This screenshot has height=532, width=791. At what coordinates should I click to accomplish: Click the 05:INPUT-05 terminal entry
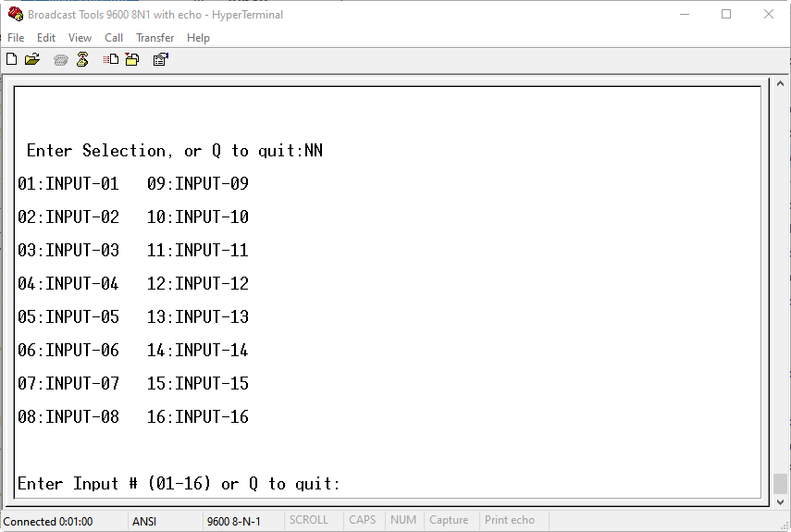[x=68, y=316]
